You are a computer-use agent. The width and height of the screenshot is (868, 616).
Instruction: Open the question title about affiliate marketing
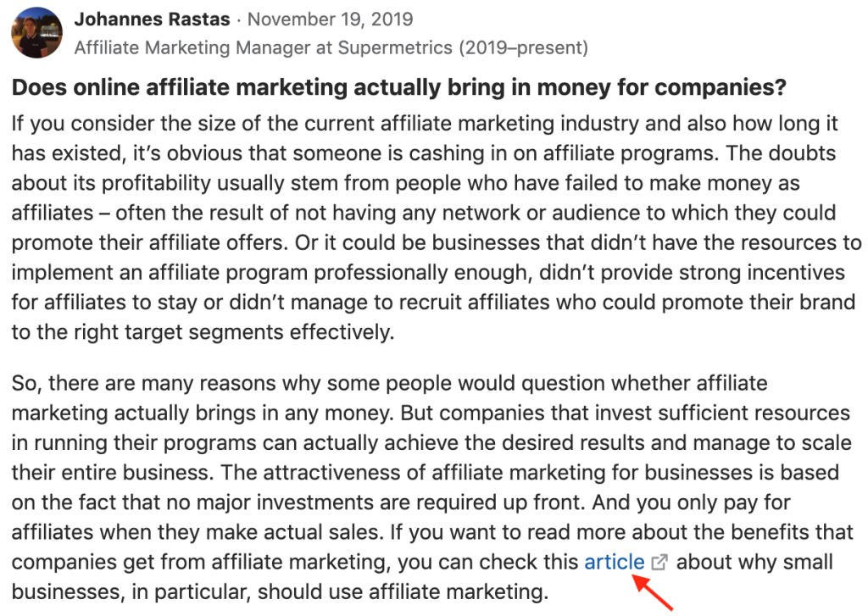(x=398, y=88)
